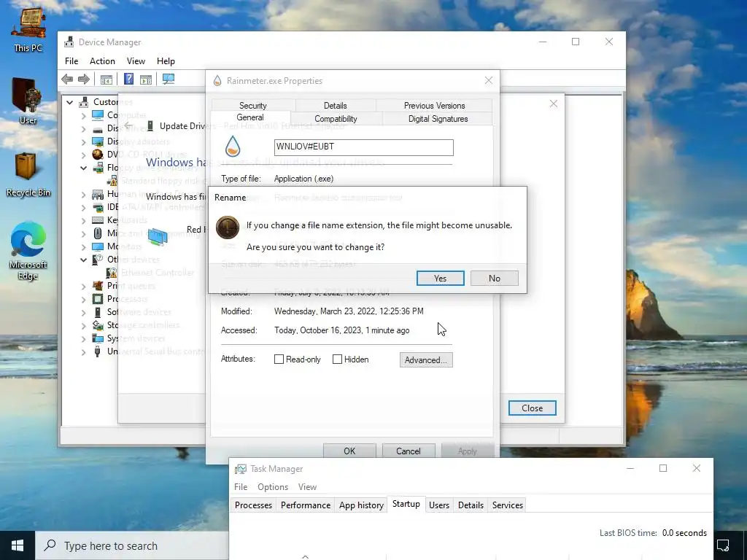Open the File menu in Device Manager
The width and height of the screenshot is (747, 560).
[x=71, y=61]
